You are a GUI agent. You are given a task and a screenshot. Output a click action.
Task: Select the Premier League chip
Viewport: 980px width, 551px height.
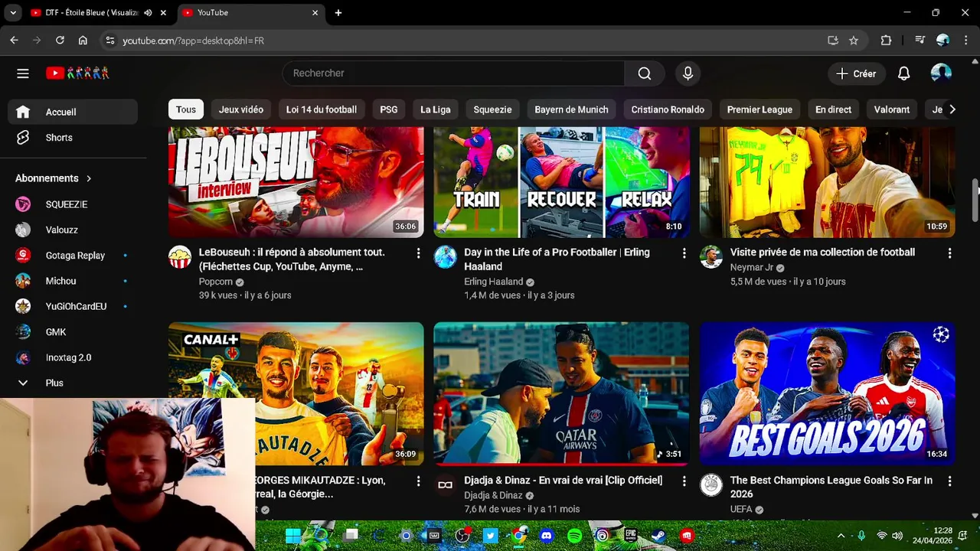759,109
